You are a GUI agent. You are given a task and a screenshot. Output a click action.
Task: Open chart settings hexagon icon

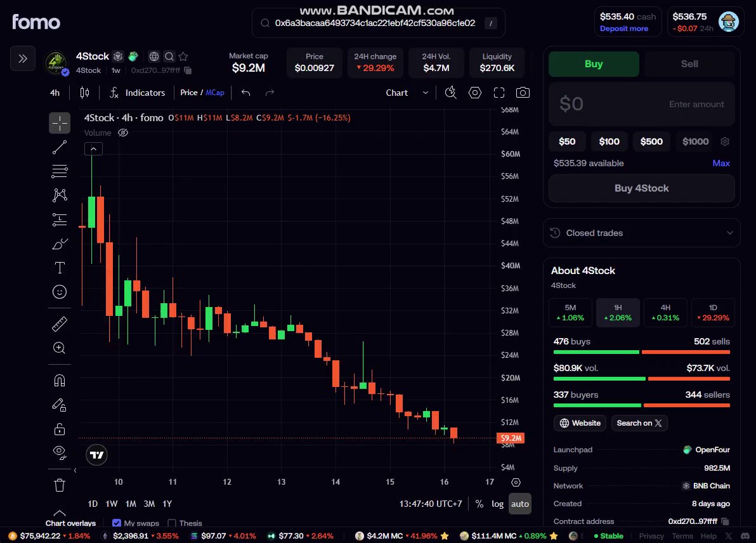tap(475, 93)
